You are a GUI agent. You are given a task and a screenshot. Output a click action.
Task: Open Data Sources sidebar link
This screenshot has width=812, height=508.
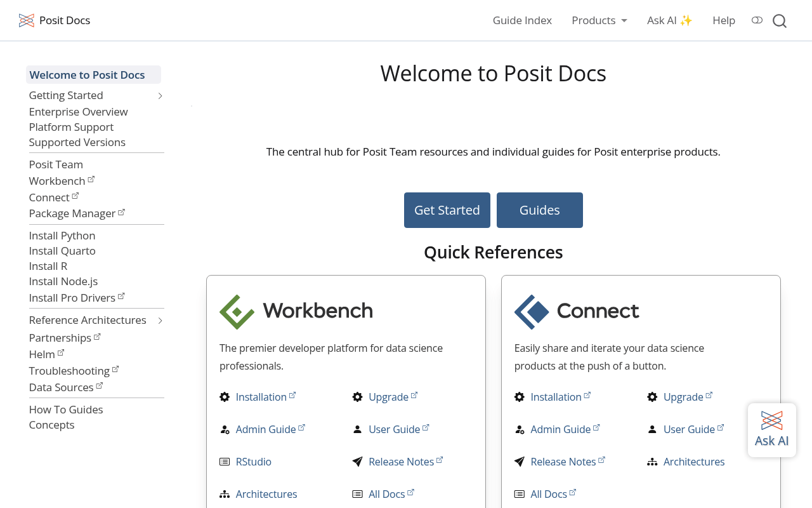[x=66, y=387]
